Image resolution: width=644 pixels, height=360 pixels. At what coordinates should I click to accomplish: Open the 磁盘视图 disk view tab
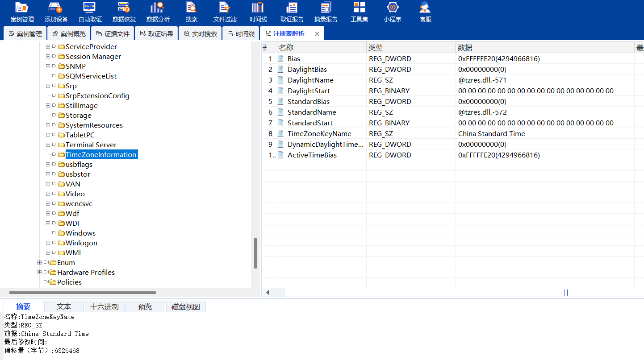[186, 306]
